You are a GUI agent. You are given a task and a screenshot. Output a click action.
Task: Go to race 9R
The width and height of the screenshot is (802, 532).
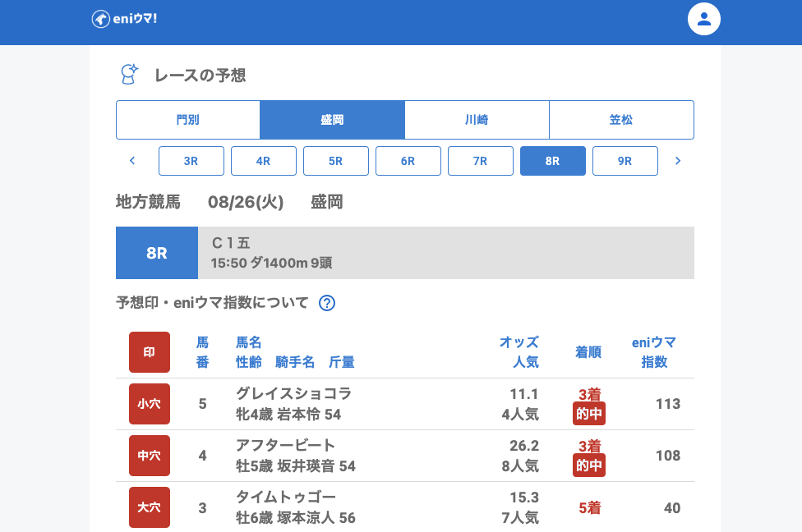pyautogui.click(x=625, y=161)
